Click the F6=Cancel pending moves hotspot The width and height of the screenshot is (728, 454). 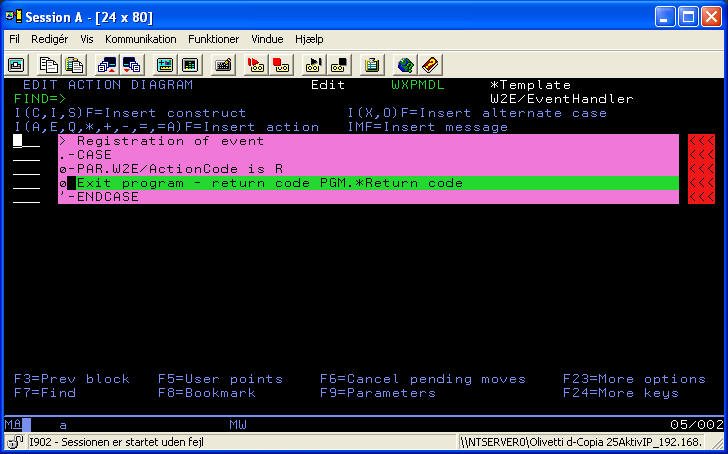tap(422, 379)
